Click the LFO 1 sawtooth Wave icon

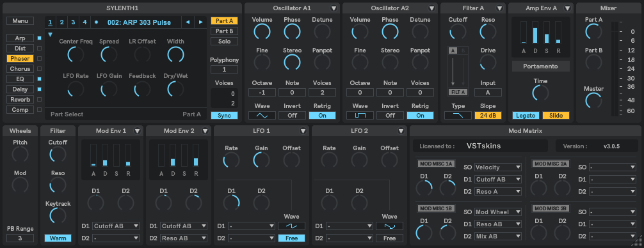pyautogui.click(x=292, y=226)
